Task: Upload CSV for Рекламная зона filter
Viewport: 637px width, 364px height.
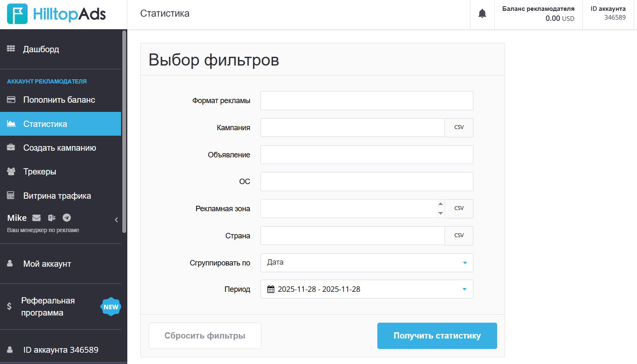Action: pyautogui.click(x=459, y=209)
